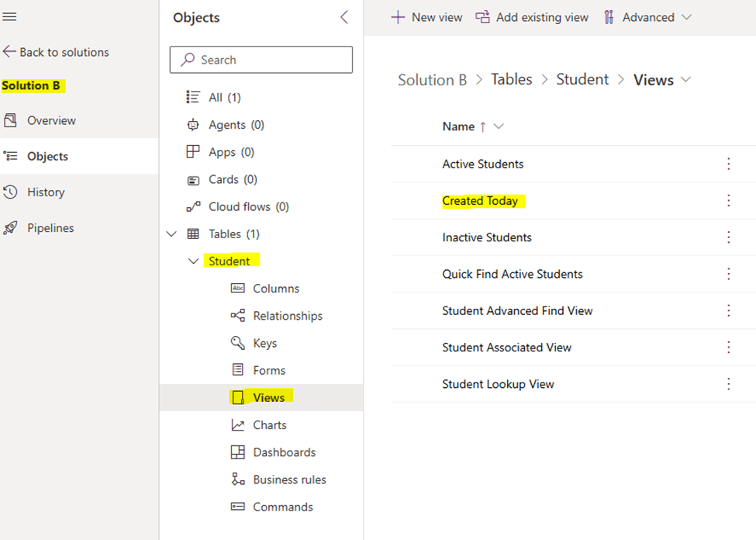756x540 pixels.
Task: Select the Agents icon in Objects
Action: click(193, 125)
